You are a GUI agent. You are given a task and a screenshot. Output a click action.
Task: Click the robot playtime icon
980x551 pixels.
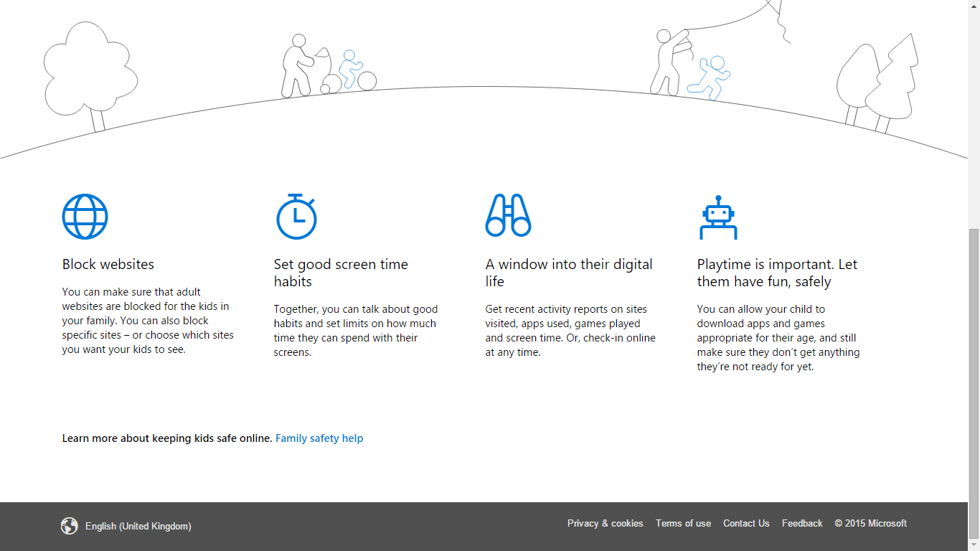[718, 217]
